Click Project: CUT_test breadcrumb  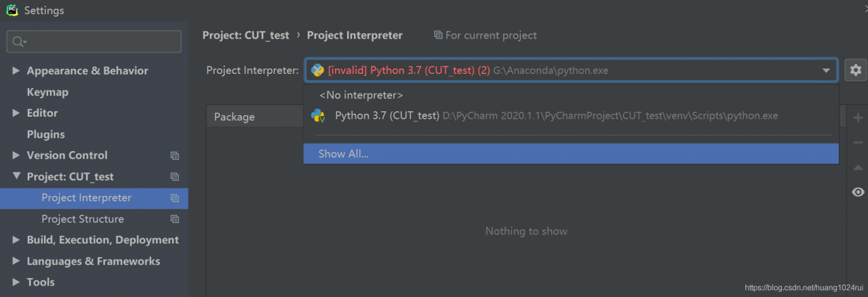245,35
